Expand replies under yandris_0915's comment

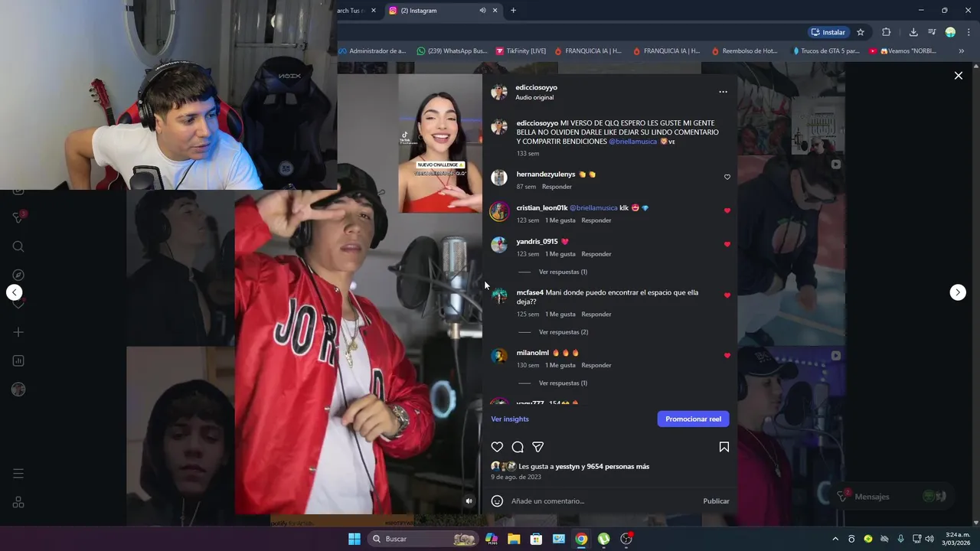[563, 272]
